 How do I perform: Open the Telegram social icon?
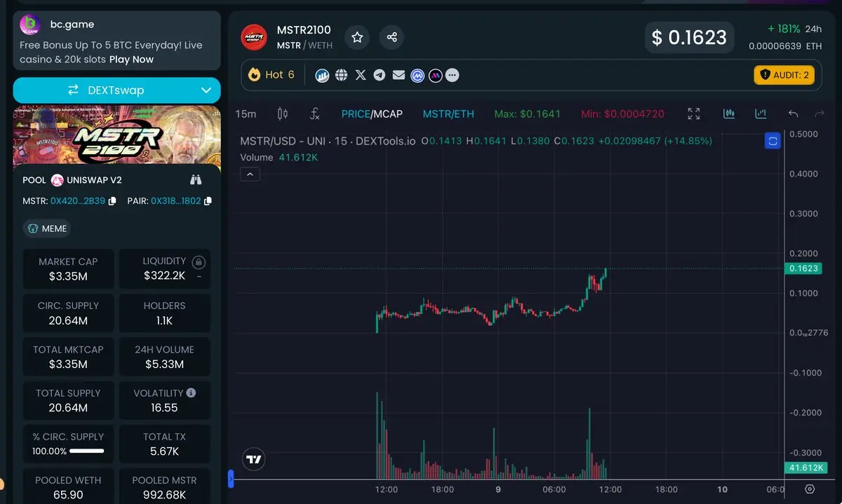click(380, 75)
